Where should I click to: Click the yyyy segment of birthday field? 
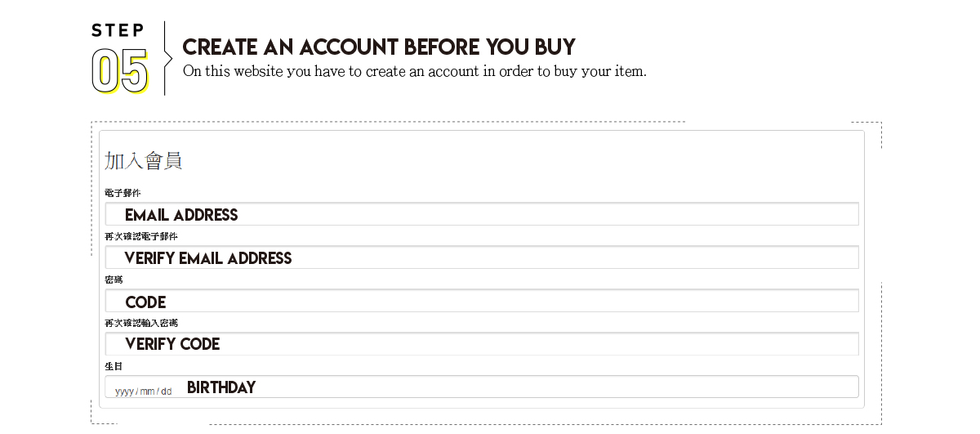click(124, 391)
